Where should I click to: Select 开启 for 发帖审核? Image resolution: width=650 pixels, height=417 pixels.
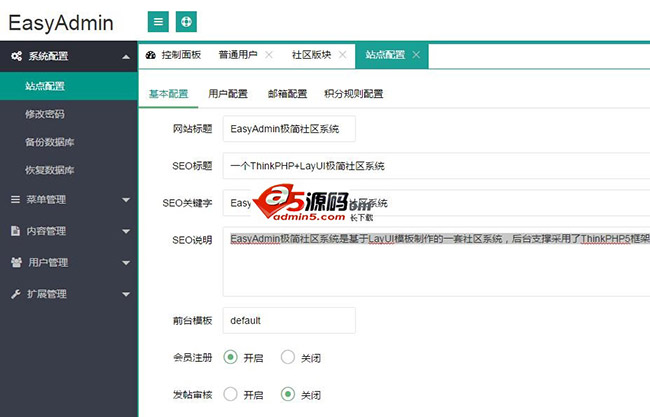230,394
